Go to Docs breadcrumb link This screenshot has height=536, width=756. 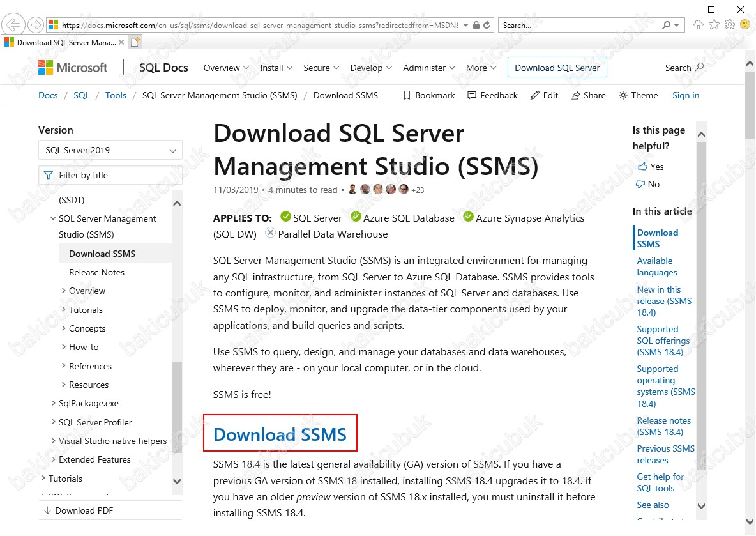[x=48, y=96]
